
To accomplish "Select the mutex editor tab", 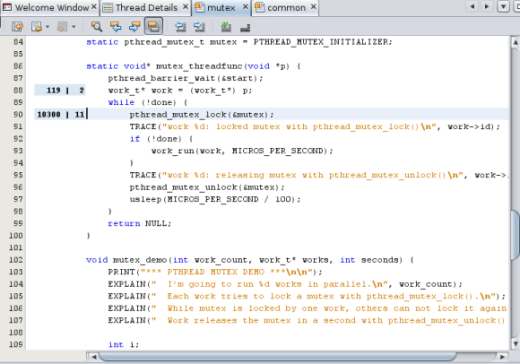I will point(221,7).
